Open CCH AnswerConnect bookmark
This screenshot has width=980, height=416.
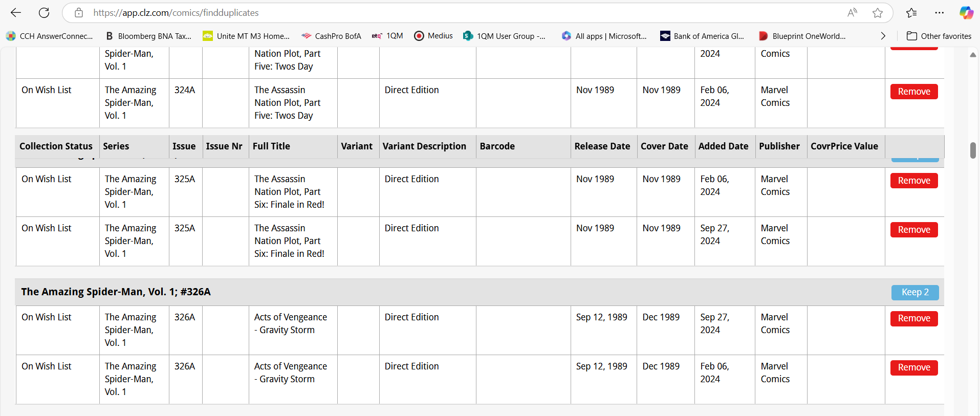50,36
